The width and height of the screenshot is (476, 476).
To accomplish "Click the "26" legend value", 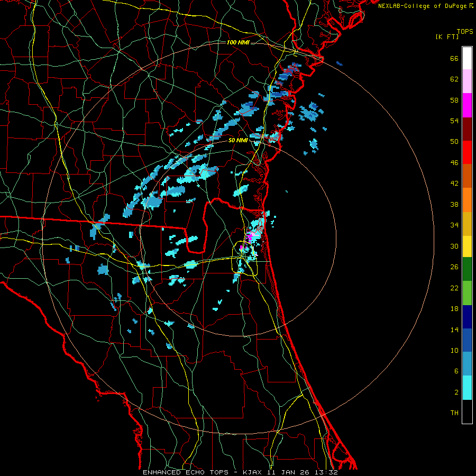I will [x=454, y=267].
